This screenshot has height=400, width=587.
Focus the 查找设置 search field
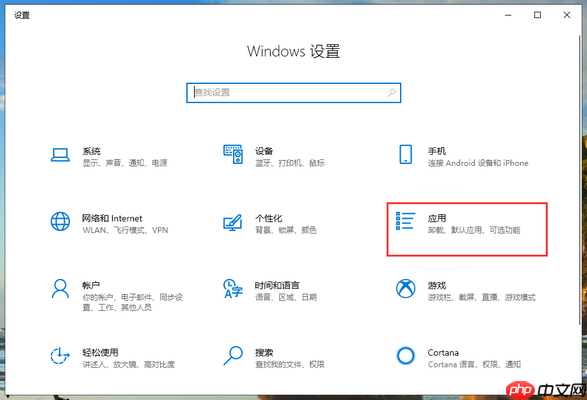pyautogui.click(x=294, y=93)
